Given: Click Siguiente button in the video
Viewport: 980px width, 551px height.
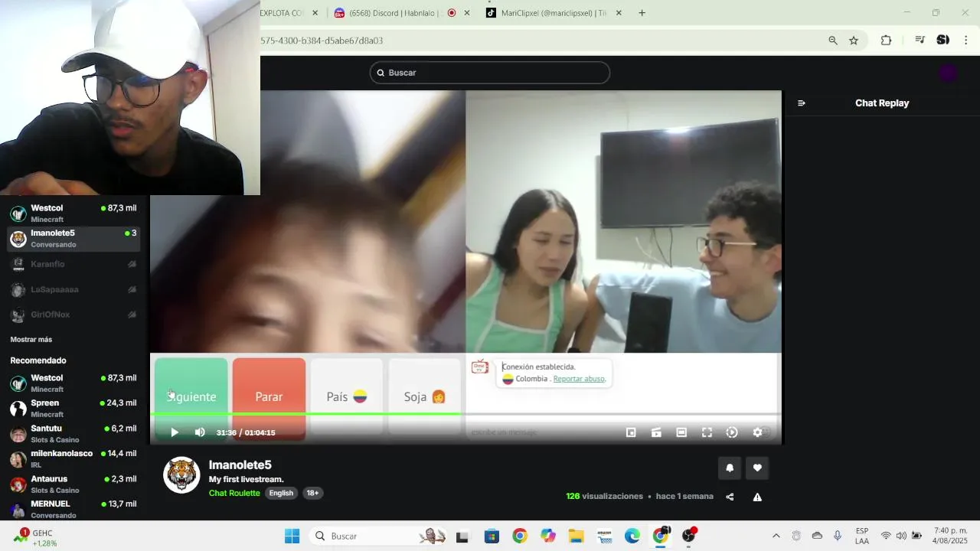Looking at the screenshot, I should 191,396.
